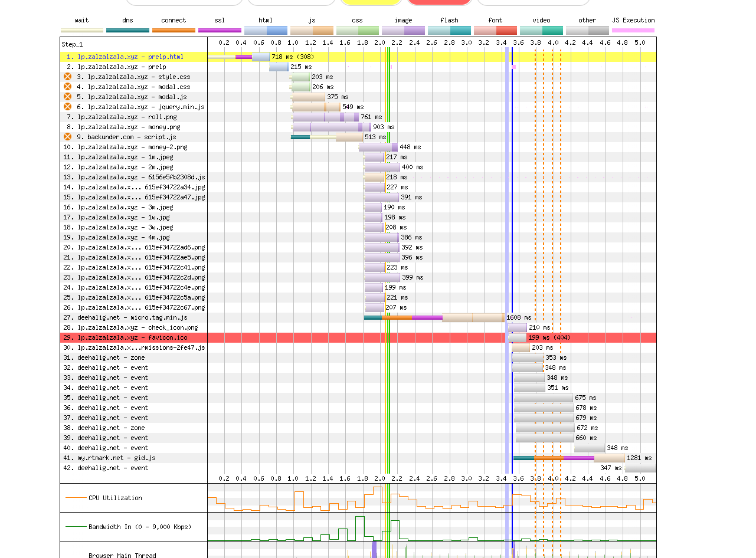Click the JS Execution pink swatch in legend

(633, 30)
